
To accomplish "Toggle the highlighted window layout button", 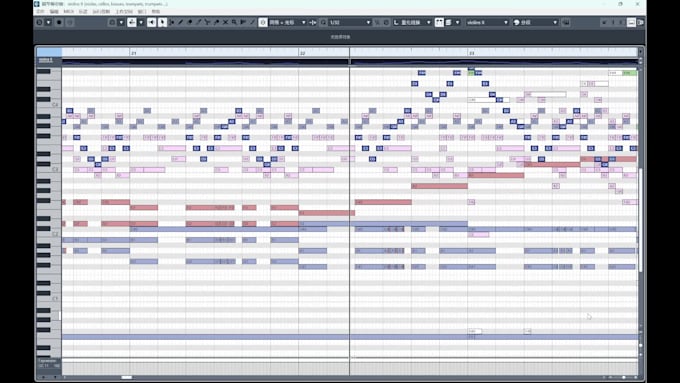I will tap(631, 22).
